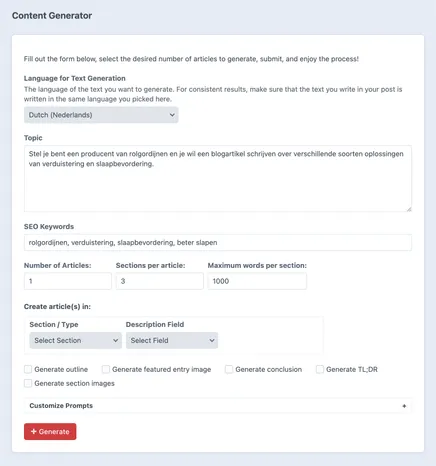Click into the Topic text area
This screenshot has height=466, width=436.
point(218,178)
